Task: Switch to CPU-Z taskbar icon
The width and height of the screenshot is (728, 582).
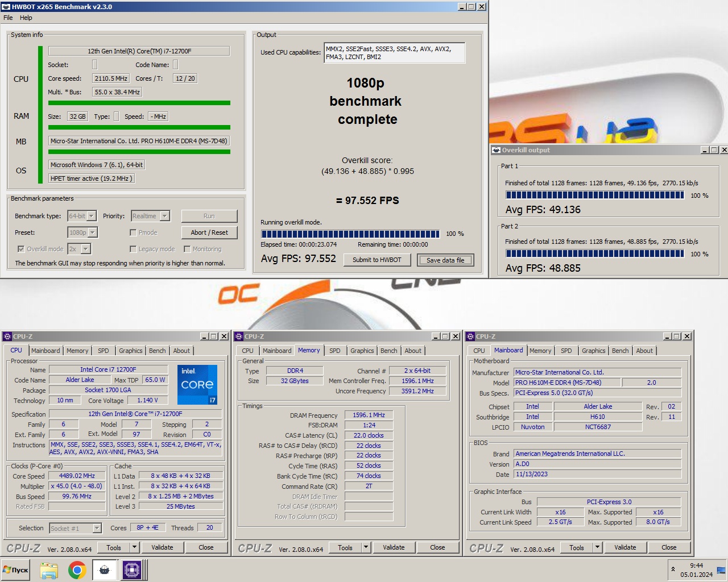Action: pos(132,569)
